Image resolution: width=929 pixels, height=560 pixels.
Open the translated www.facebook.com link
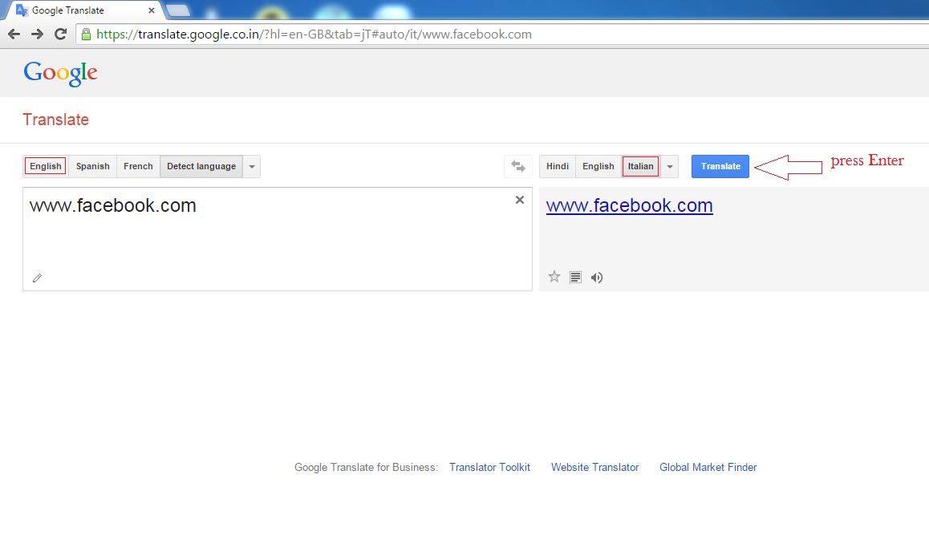[629, 205]
